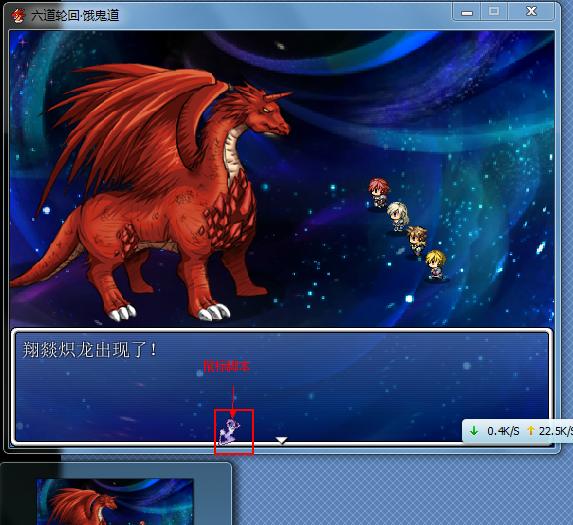Select the brown spiky-haired party member

tap(417, 240)
